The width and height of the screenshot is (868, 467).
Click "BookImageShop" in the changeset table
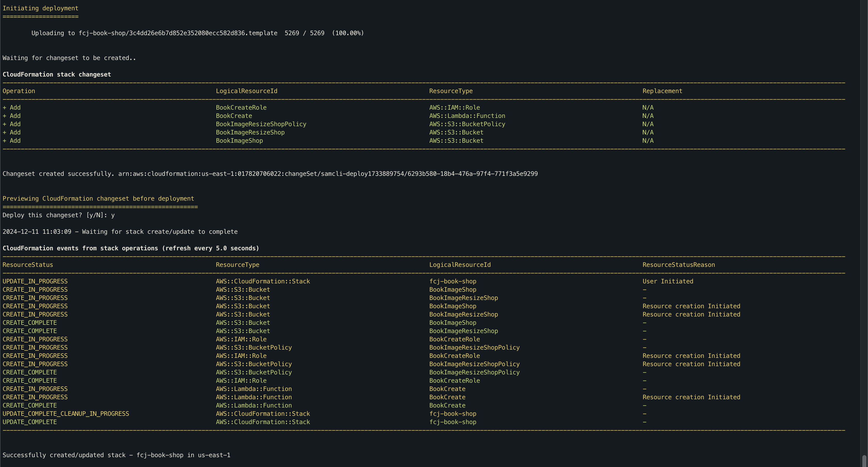click(239, 141)
